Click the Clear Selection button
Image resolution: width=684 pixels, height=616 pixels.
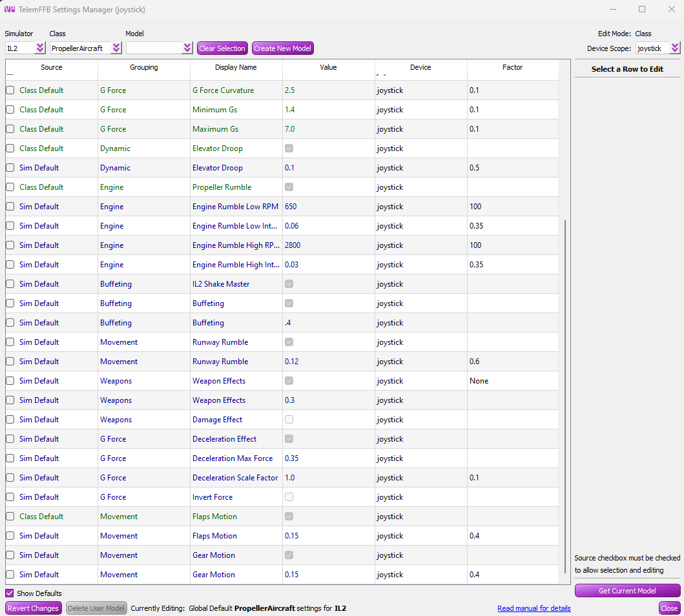[222, 48]
